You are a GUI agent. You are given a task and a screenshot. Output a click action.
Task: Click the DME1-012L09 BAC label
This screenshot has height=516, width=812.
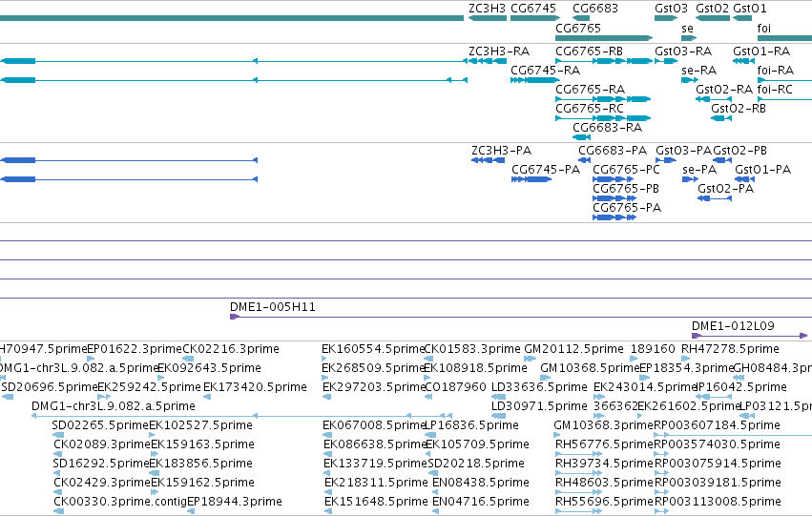point(734,326)
